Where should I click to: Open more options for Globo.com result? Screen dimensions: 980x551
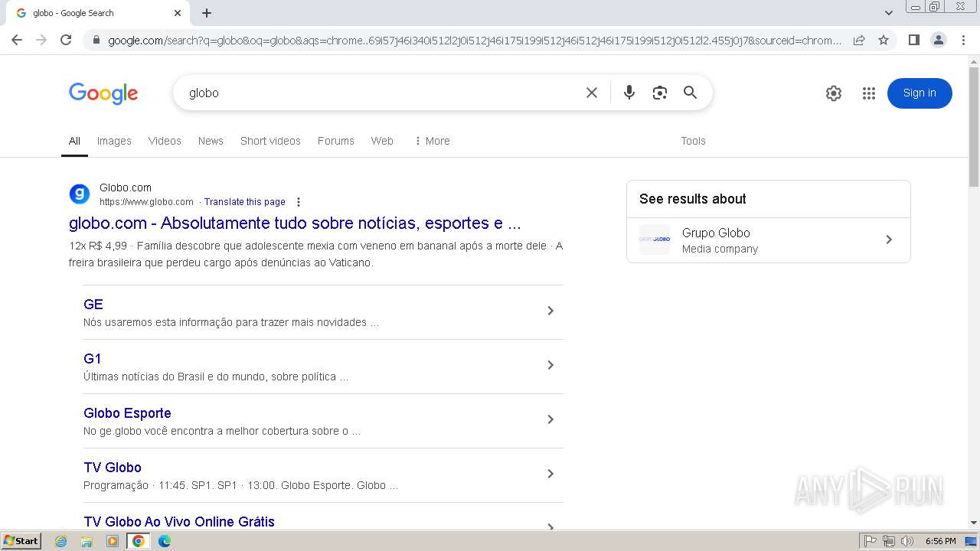click(299, 202)
